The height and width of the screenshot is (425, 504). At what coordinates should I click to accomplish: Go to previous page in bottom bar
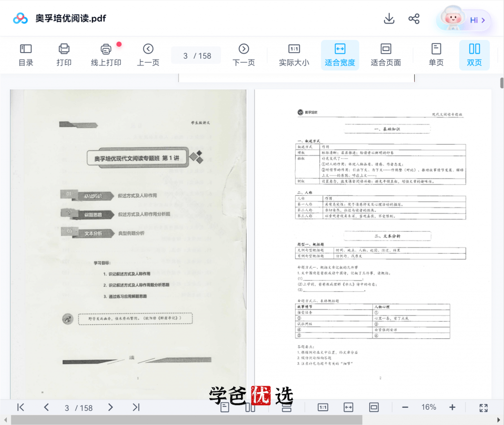[x=46, y=407]
